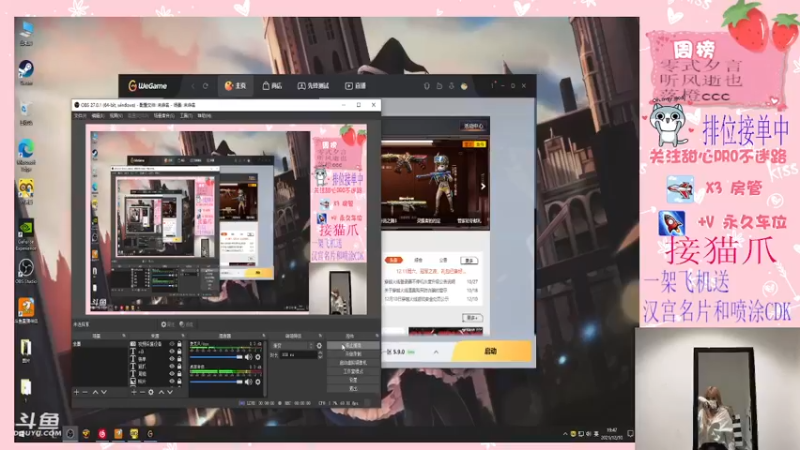Open gear settings for 麦克风/Aux mixer channel
Image resolution: width=800 pixels, height=450 pixels.
[258, 357]
